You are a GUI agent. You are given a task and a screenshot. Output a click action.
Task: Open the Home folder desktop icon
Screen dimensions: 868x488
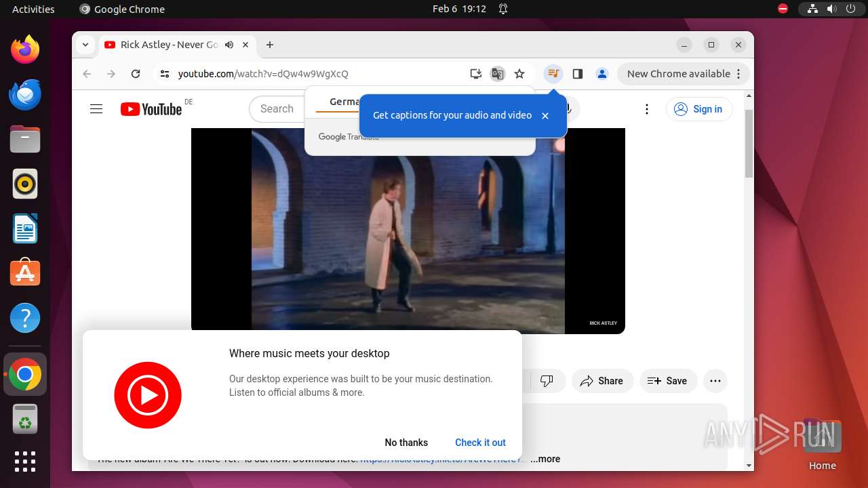(x=822, y=445)
